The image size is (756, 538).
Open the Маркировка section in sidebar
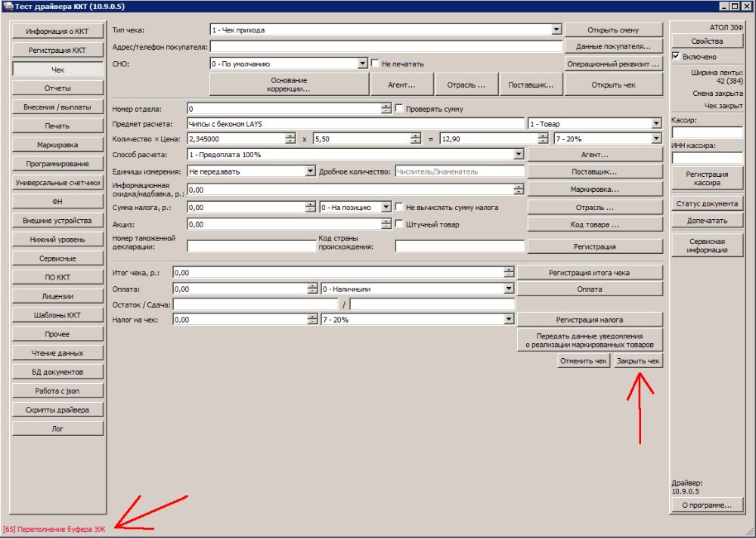point(57,145)
